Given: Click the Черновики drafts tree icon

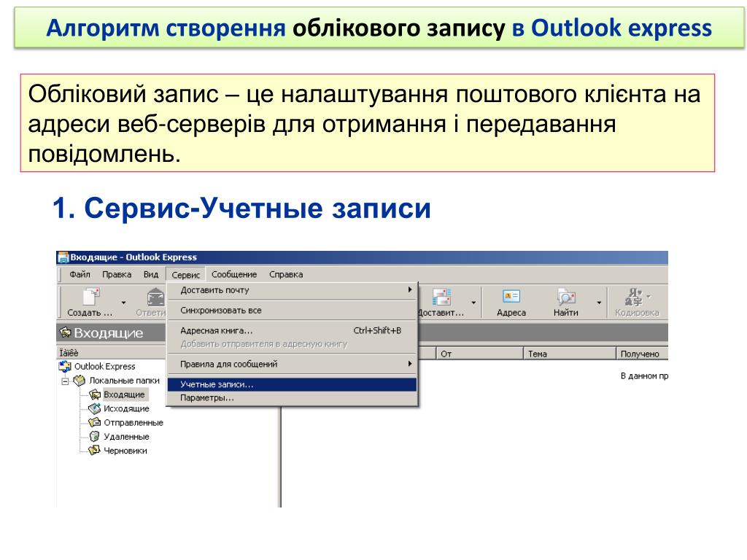Looking at the screenshot, I should click(95, 450).
